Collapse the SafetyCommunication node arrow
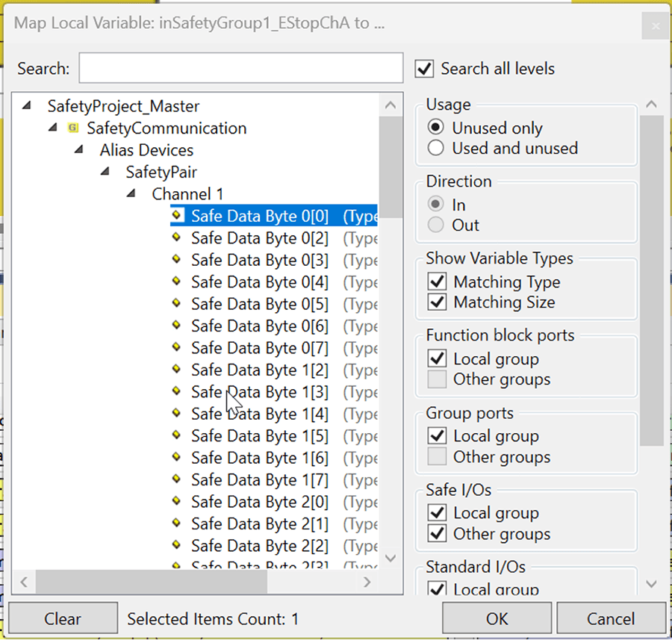 pyautogui.click(x=53, y=127)
